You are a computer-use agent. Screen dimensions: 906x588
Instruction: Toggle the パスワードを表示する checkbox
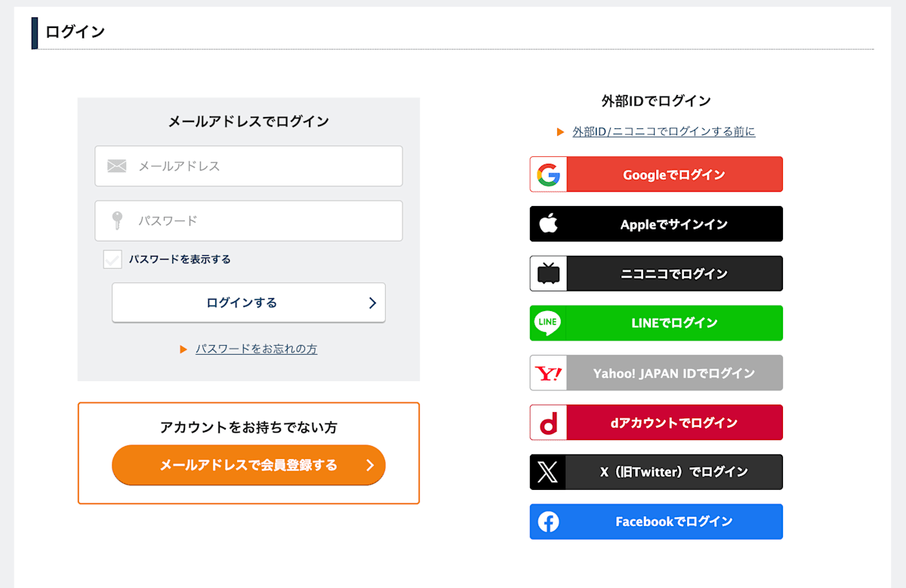tap(112, 260)
